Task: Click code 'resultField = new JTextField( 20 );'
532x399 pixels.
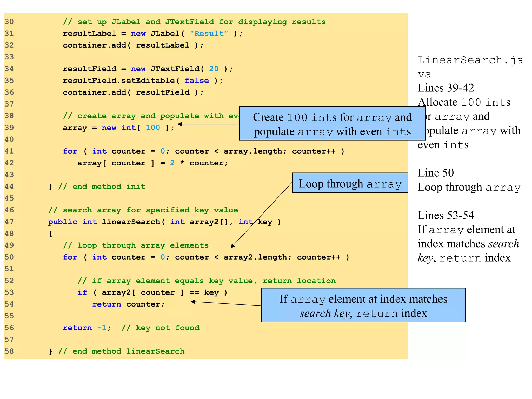Action: [148, 69]
